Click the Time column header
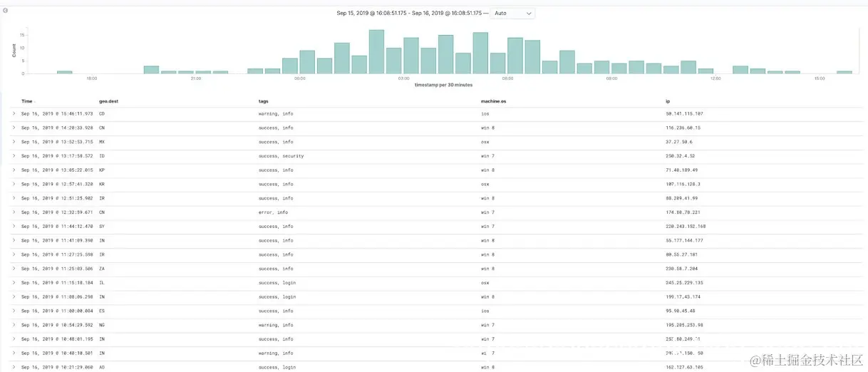The image size is (868, 372). click(x=26, y=101)
